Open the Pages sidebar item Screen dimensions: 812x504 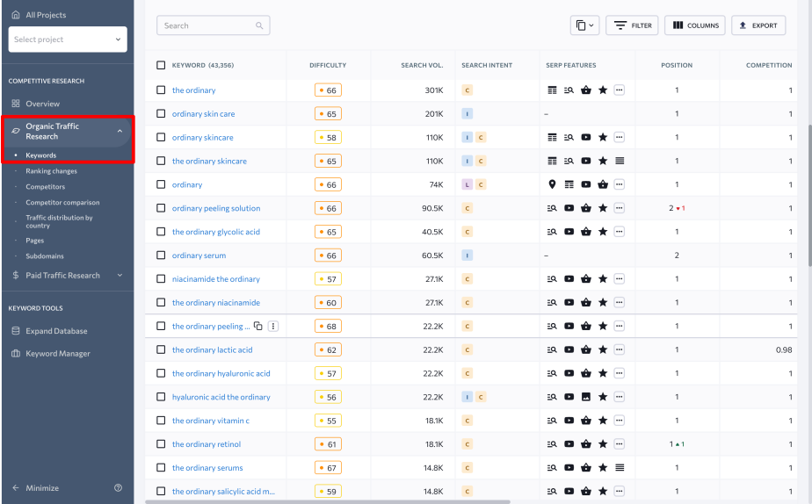[x=34, y=241]
